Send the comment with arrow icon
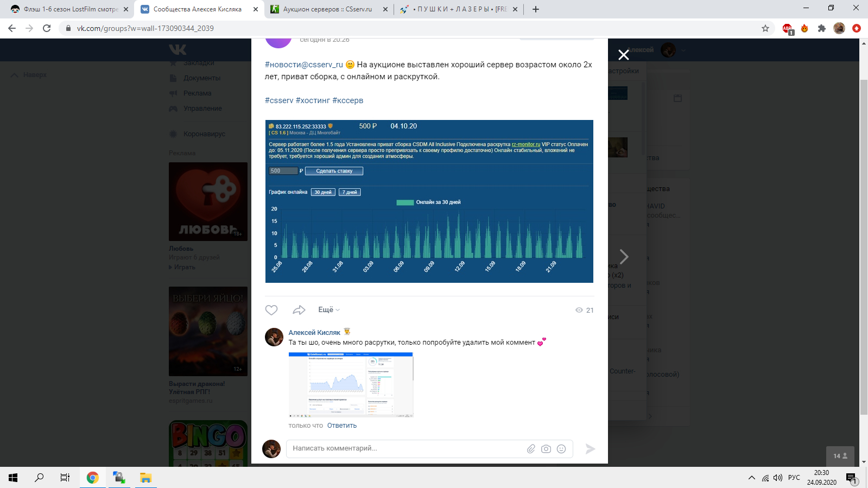The height and width of the screenshot is (488, 868). pyautogui.click(x=590, y=449)
